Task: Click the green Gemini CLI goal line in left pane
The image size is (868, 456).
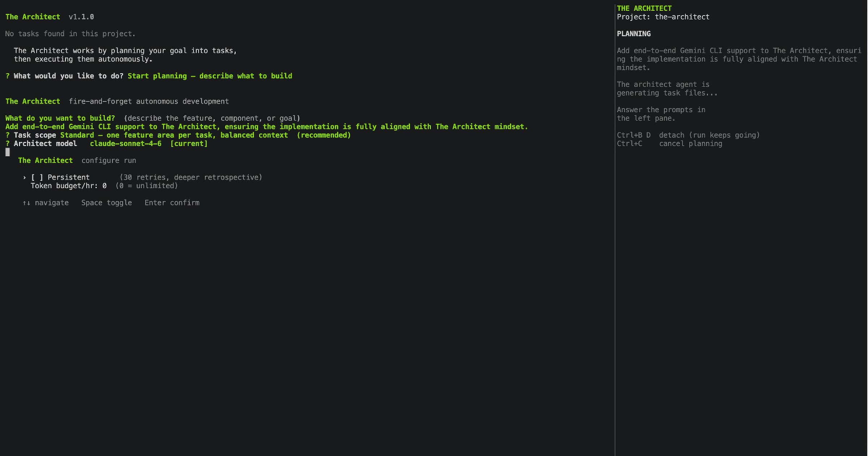Action: point(267,127)
